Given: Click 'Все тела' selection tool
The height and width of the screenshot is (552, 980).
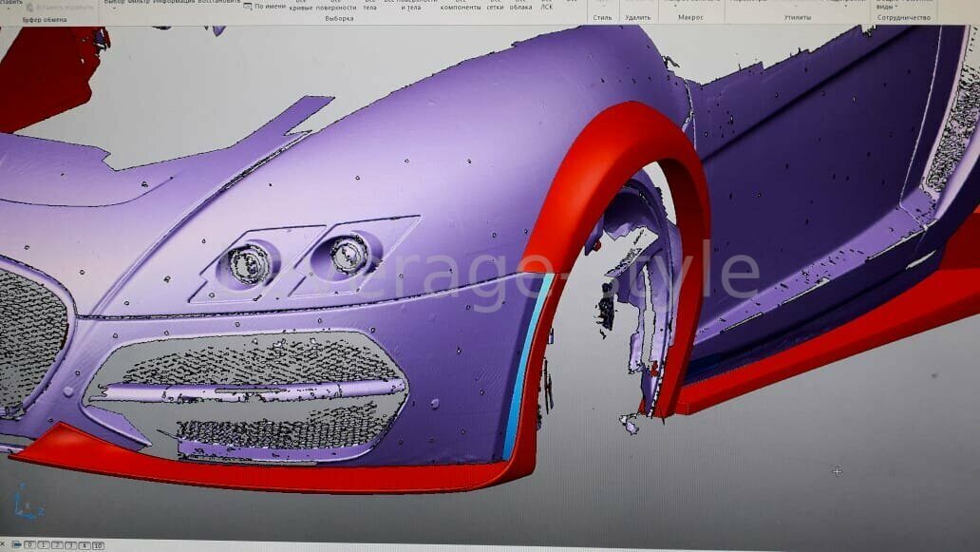Looking at the screenshot, I should click(369, 6).
